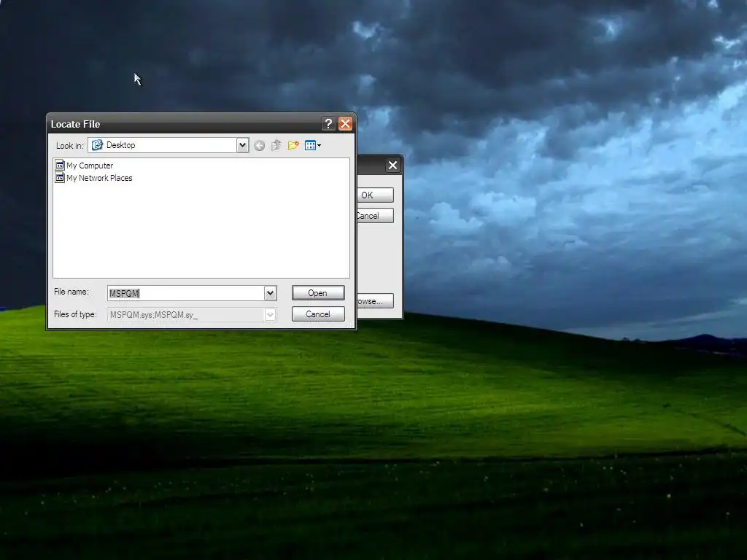Close the Locate File dialog
The height and width of the screenshot is (560, 747).
click(345, 124)
